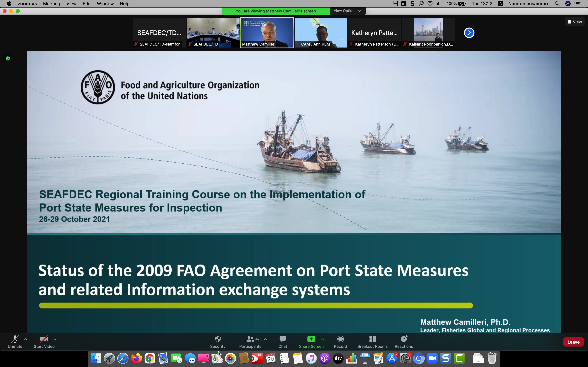Click the Record icon

pyautogui.click(x=340, y=339)
